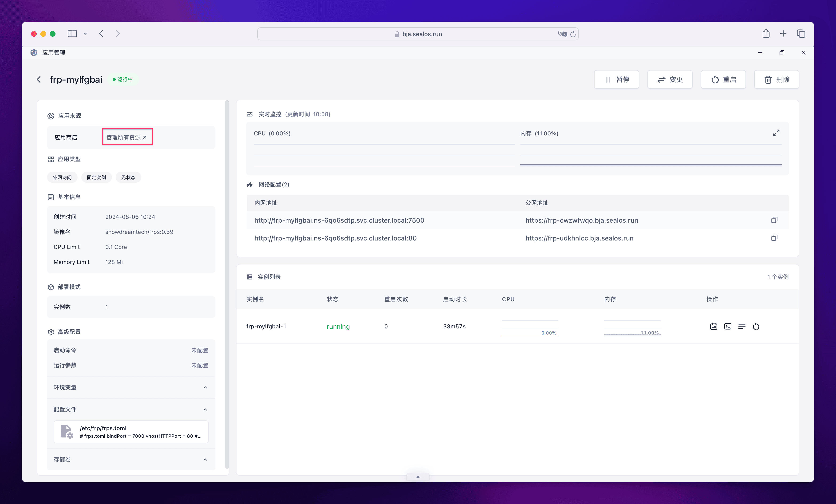Copy the frp-owzwfwqo public address
Screen dimensions: 836x504
(x=774, y=220)
